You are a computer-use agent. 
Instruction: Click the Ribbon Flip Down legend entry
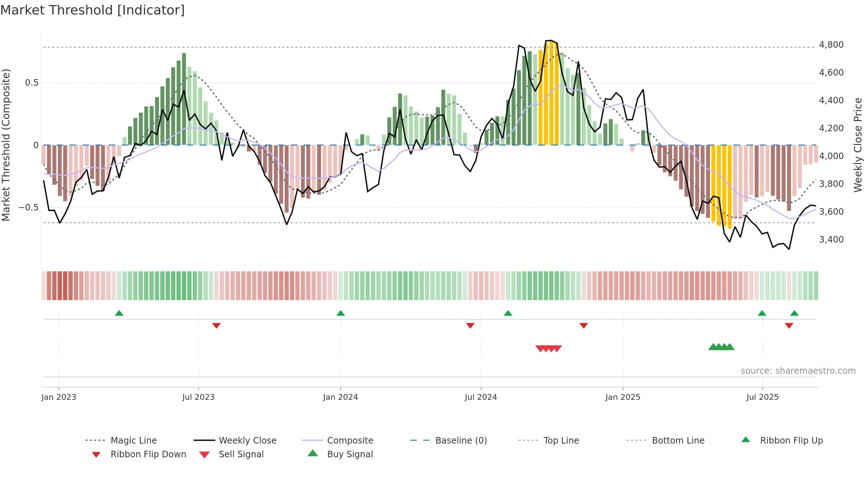[x=139, y=454]
